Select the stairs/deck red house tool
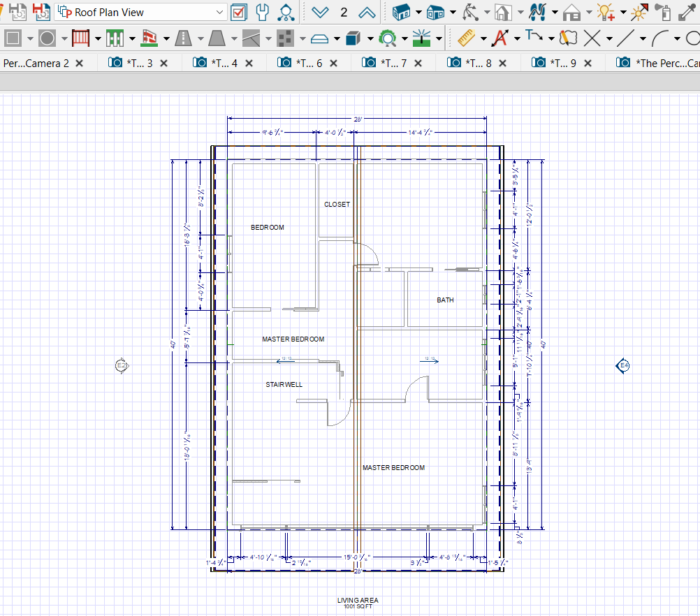 pos(149,38)
